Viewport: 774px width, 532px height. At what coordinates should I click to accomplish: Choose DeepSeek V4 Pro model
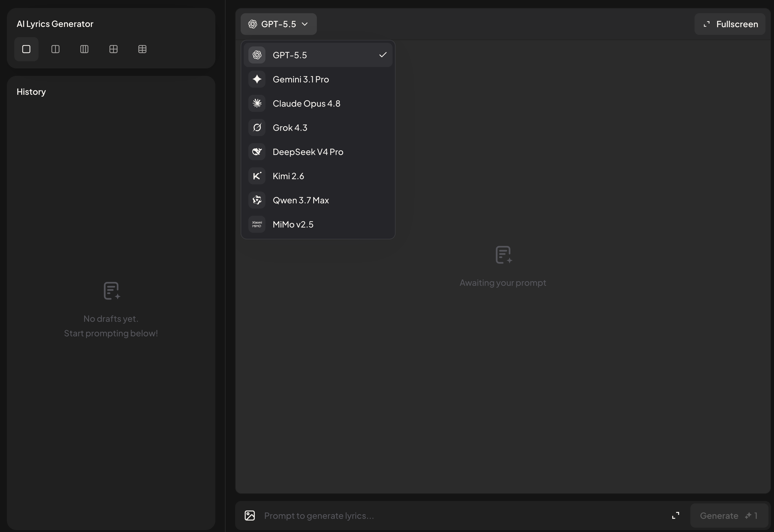318,152
